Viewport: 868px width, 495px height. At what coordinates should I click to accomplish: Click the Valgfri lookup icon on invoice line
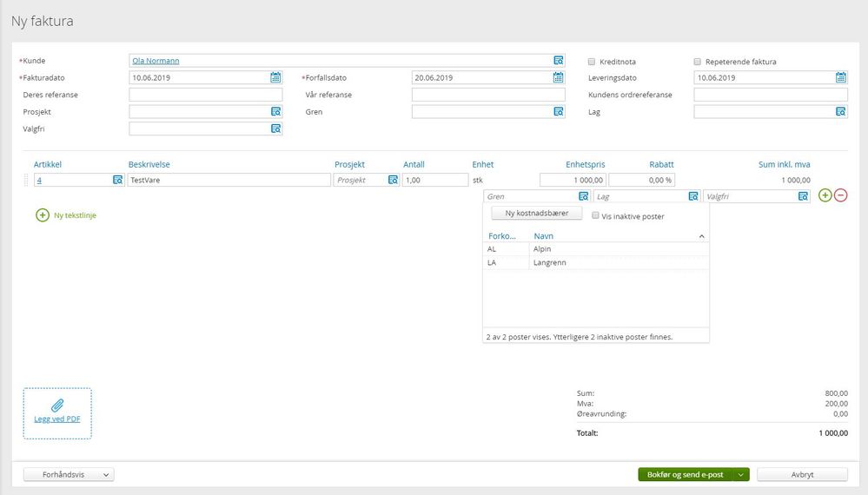(803, 196)
